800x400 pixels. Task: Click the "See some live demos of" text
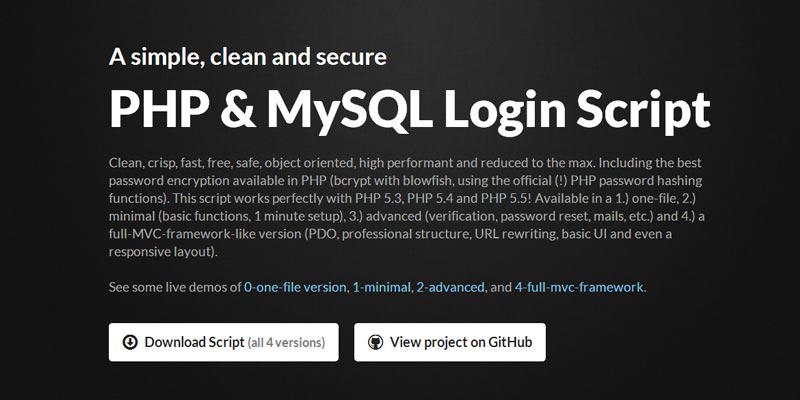[x=175, y=288]
